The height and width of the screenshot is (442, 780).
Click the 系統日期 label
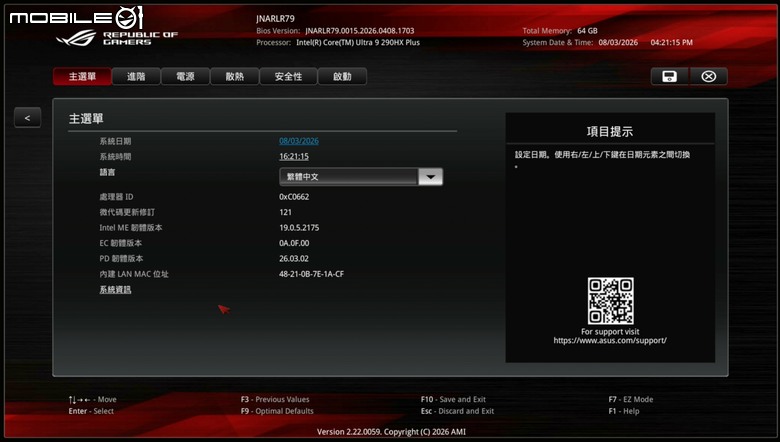pos(115,141)
